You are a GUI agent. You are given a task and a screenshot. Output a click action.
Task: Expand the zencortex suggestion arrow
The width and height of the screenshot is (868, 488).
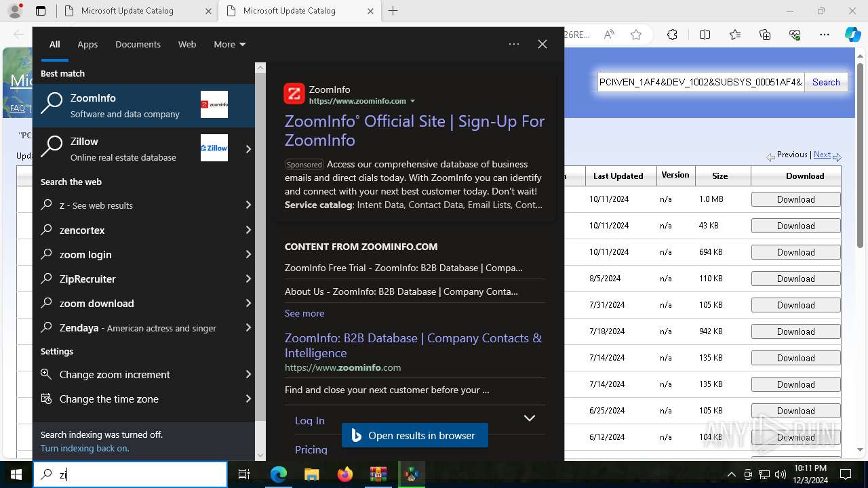(248, 230)
